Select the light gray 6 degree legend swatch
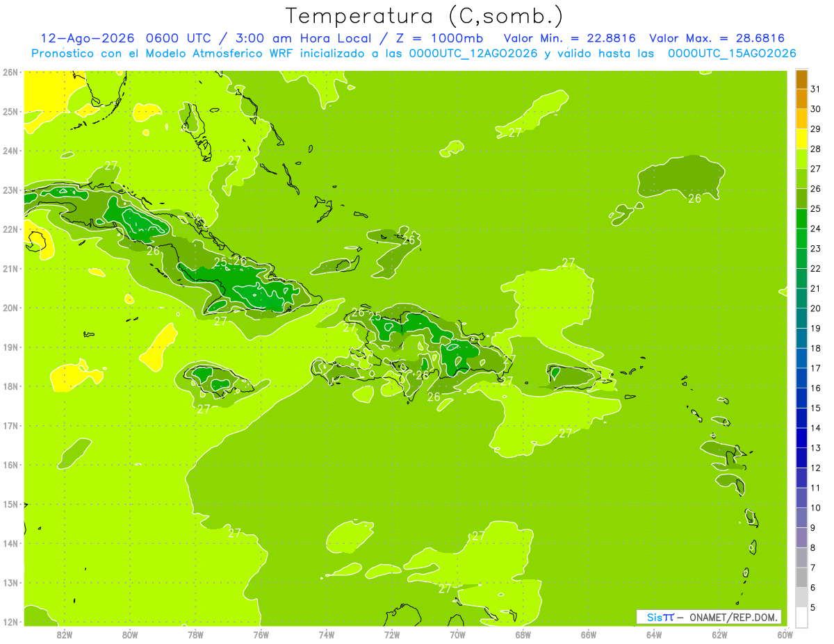Screen dimensions: 834x644 click(801, 577)
